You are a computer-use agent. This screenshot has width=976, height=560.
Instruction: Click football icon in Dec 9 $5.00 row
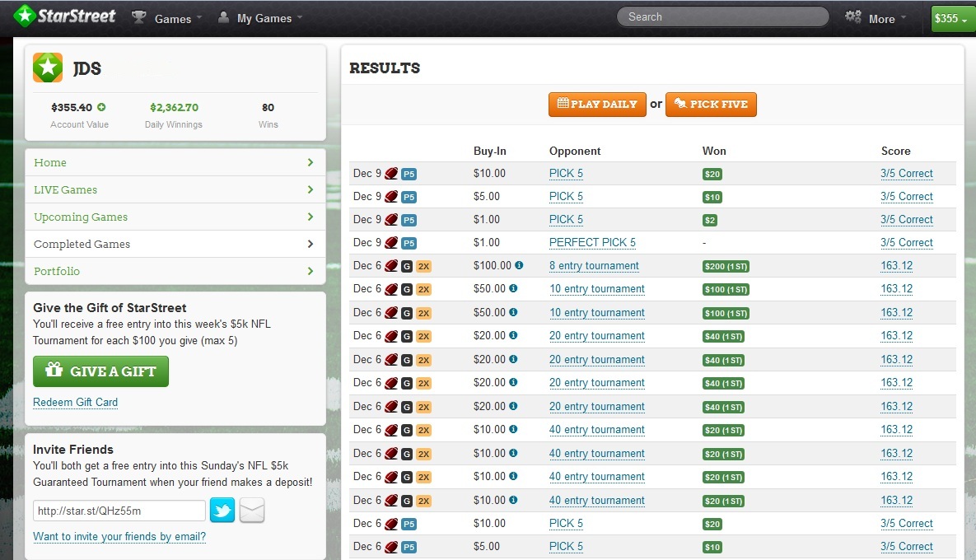(x=391, y=197)
